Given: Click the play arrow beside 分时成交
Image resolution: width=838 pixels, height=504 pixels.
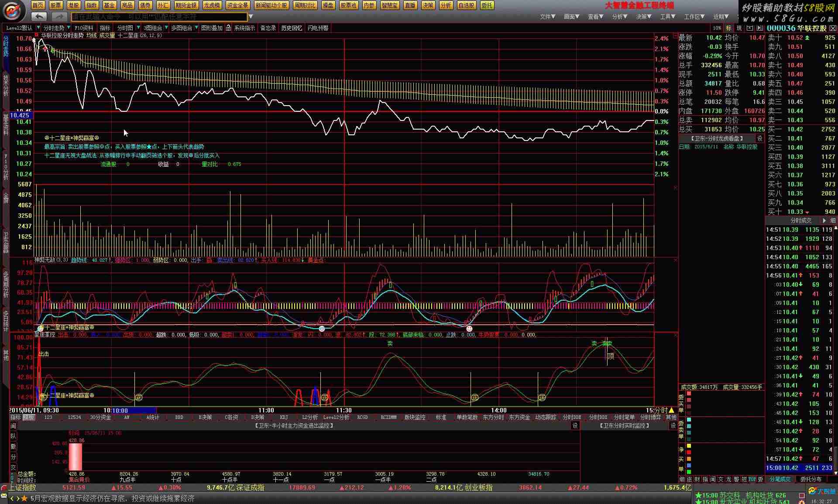Looking at the screenshot, I should (x=824, y=221).
